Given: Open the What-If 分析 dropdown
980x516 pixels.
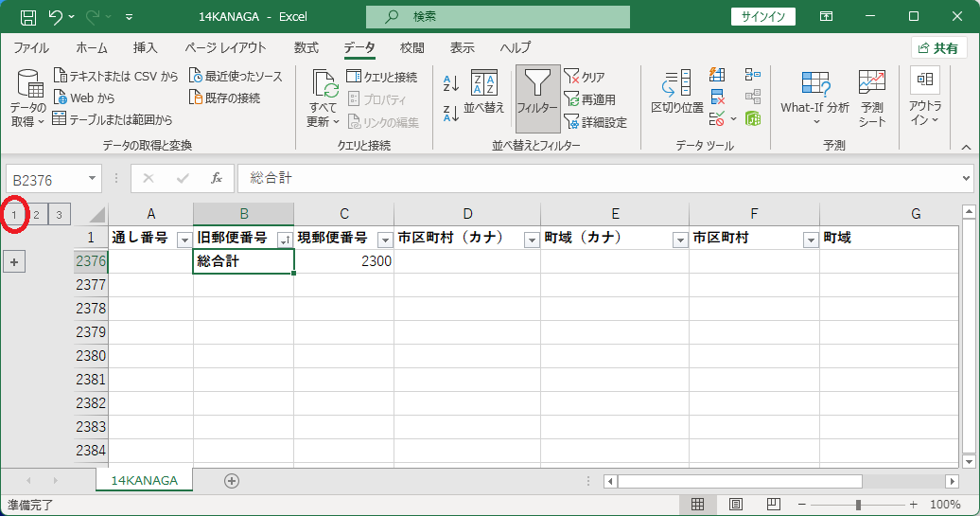Looking at the screenshot, I should tap(815, 98).
